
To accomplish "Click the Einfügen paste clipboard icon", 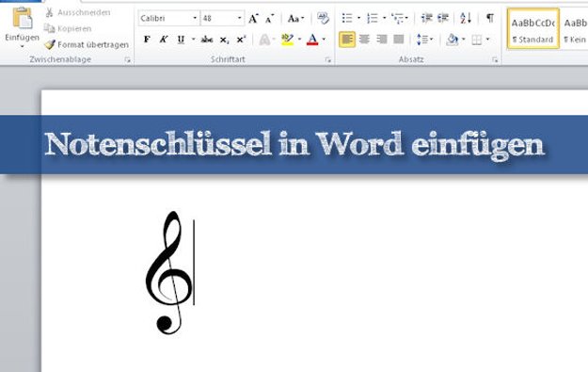I will (23, 18).
